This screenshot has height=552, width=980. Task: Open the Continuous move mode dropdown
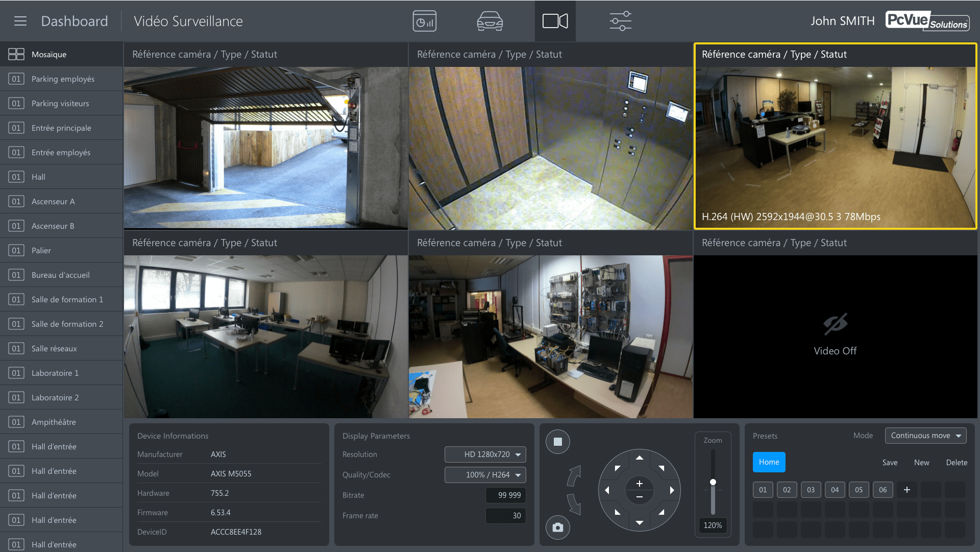(925, 435)
